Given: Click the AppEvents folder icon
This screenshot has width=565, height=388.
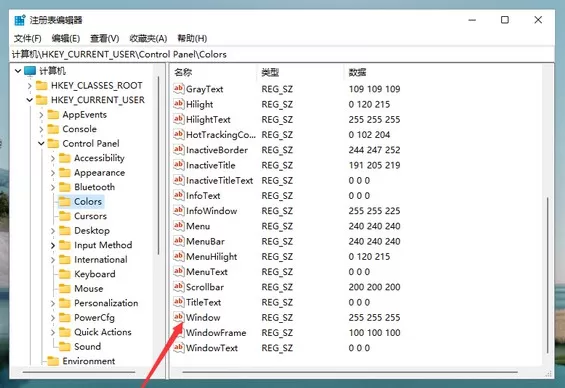Looking at the screenshot, I should [x=53, y=115].
